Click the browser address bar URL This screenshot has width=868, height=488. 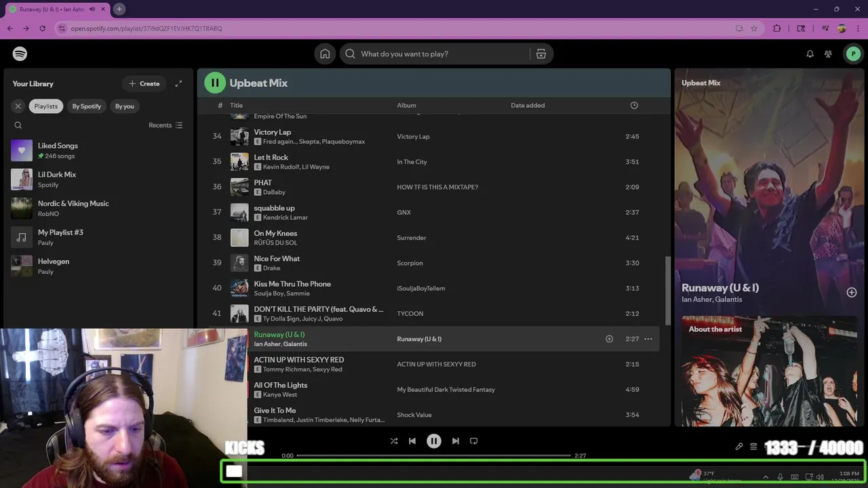(146, 28)
